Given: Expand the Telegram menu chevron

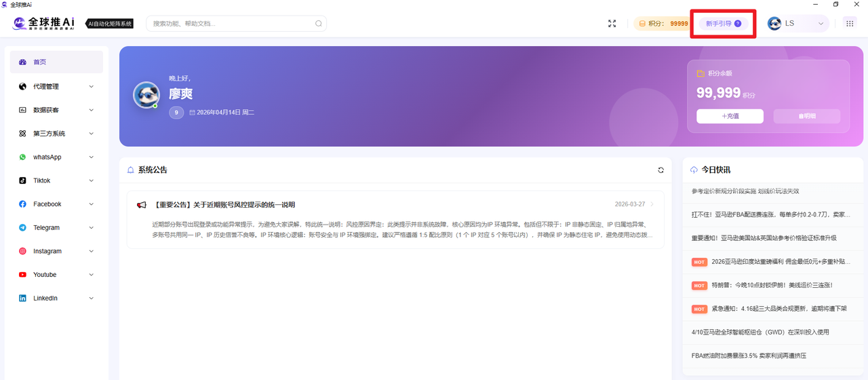Looking at the screenshot, I should click(91, 228).
